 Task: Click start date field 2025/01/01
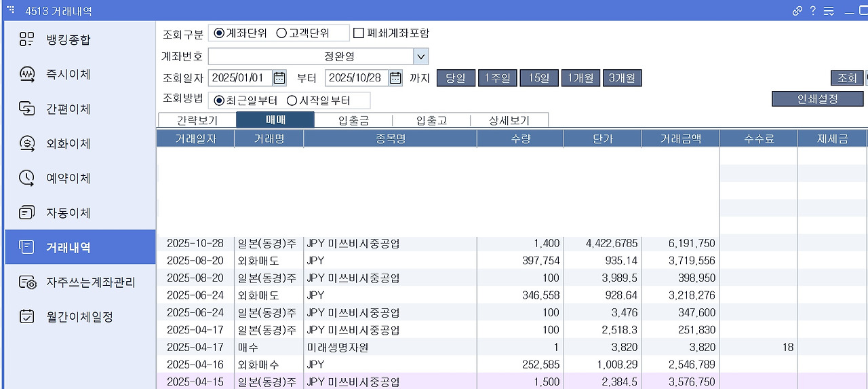pyautogui.click(x=241, y=77)
